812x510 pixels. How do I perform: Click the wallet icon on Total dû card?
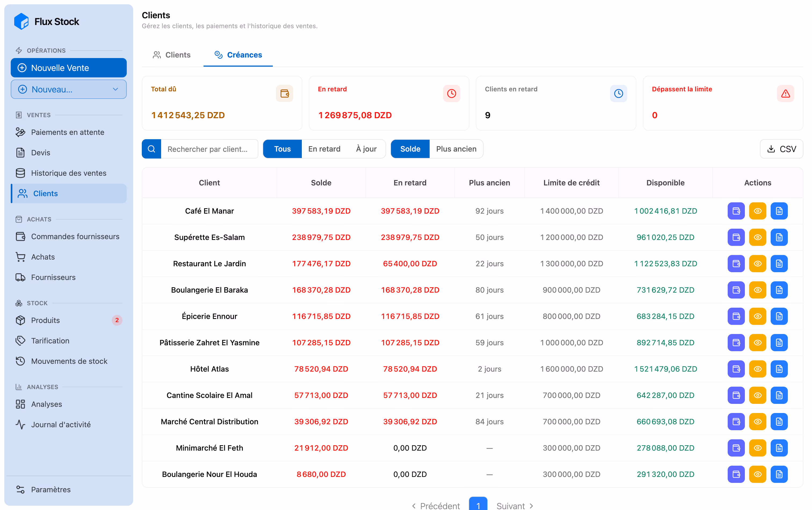pyautogui.click(x=284, y=94)
